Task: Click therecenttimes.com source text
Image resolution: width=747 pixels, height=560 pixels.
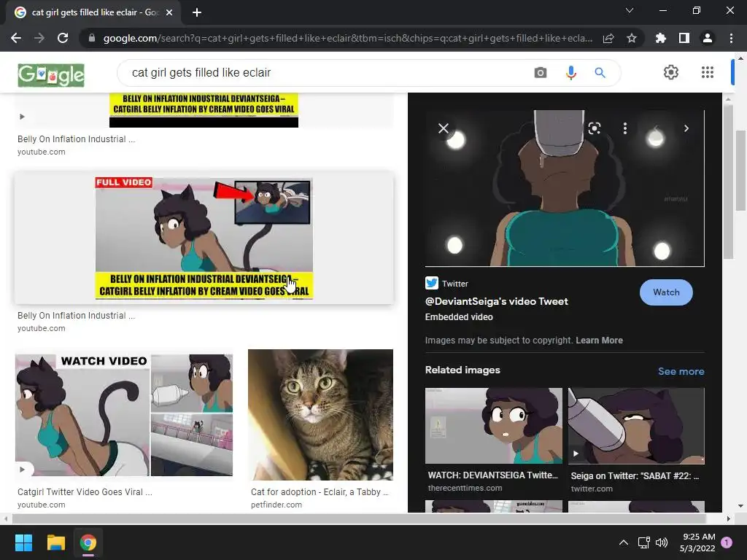Action: point(465,488)
